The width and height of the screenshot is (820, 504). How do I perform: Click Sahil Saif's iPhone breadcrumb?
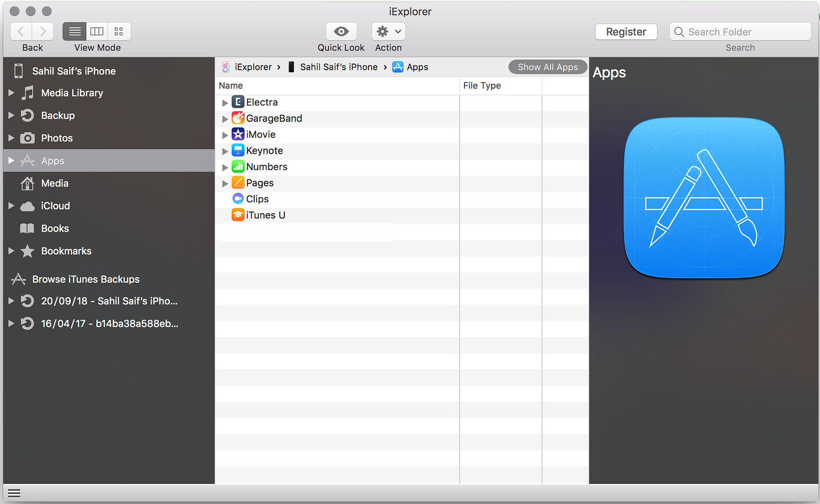[x=339, y=67]
